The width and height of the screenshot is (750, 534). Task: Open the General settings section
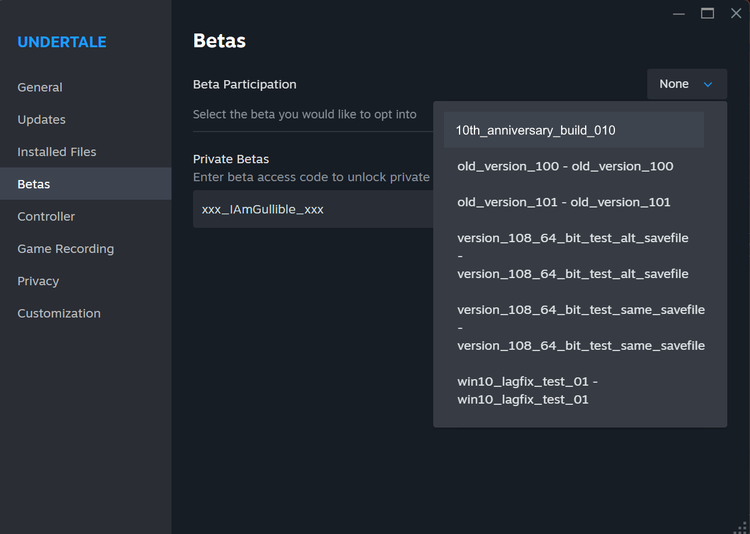pyautogui.click(x=86, y=88)
